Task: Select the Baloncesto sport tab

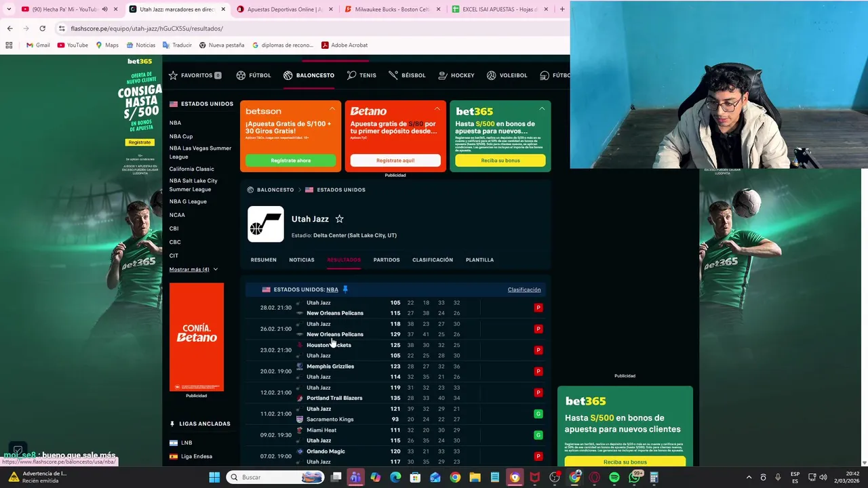Action: point(309,75)
